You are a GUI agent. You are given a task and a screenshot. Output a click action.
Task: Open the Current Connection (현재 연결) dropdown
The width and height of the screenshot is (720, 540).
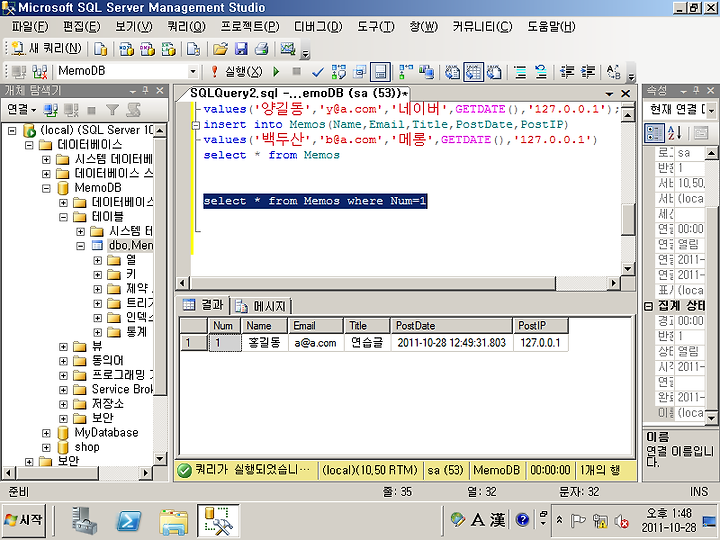(x=711, y=110)
